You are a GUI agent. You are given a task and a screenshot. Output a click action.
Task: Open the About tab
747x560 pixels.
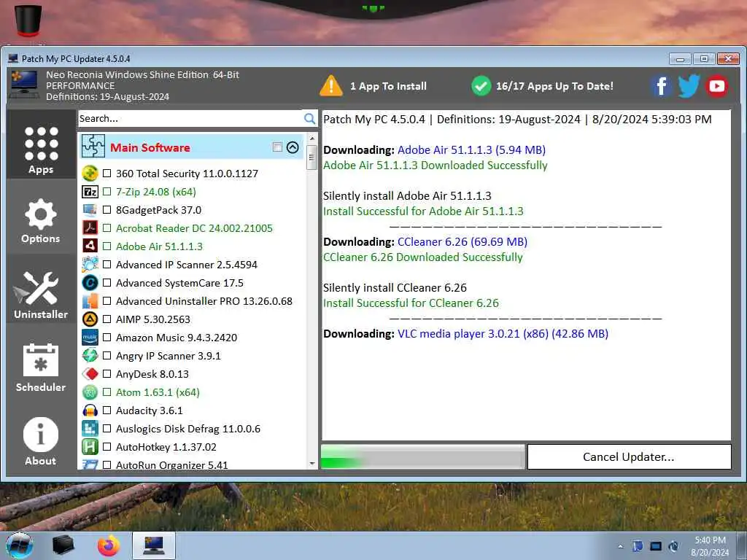41,440
